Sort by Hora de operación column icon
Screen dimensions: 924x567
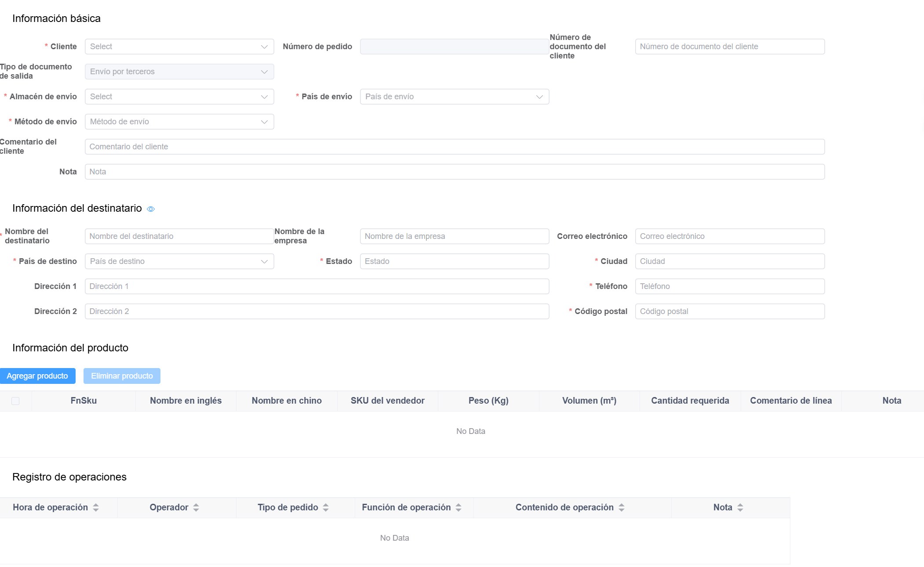(x=96, y=508)
